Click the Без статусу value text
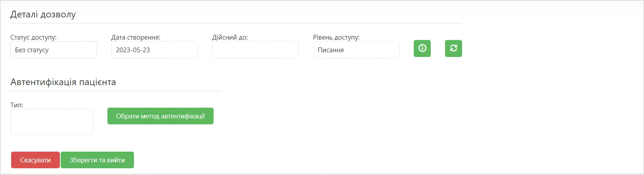644x175 pixels. [32, 50]
